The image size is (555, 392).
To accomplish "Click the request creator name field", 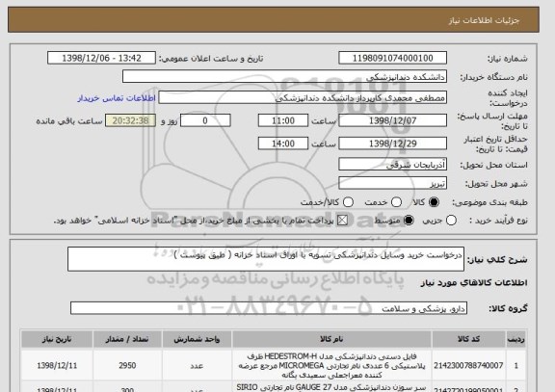I will [x=303, y=97].
